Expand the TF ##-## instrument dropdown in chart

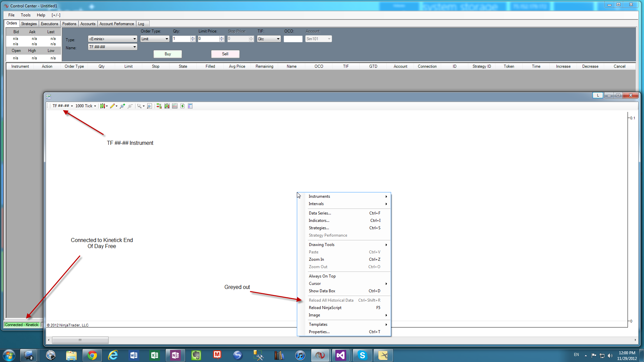tap(63, 106)
